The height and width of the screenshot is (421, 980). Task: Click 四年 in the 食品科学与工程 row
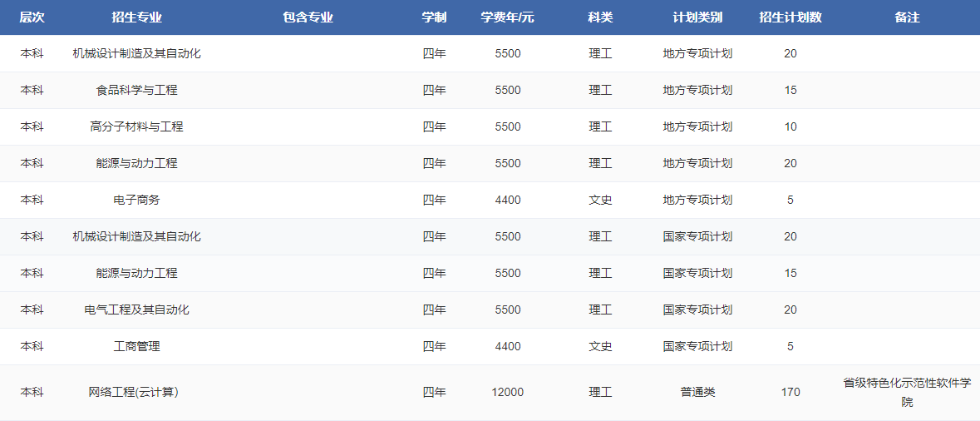[435, 90]
